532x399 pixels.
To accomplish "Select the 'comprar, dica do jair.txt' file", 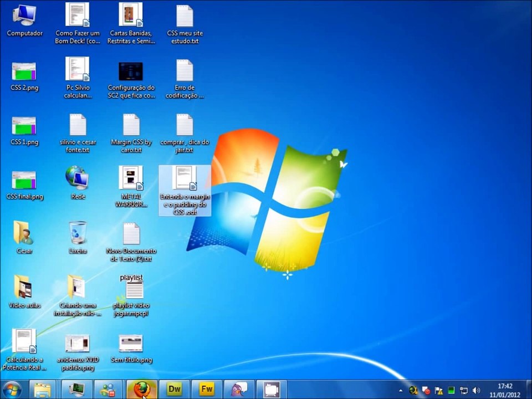I will (185, 132).
